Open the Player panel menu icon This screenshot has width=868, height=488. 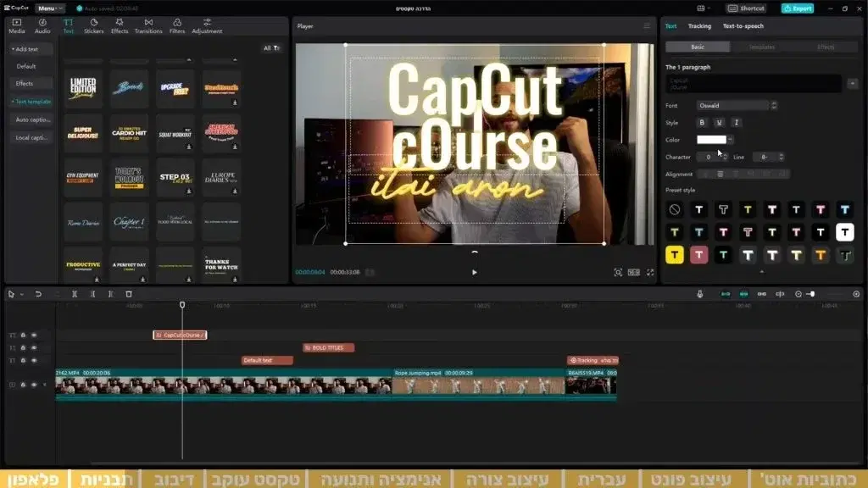coord(647,26)
